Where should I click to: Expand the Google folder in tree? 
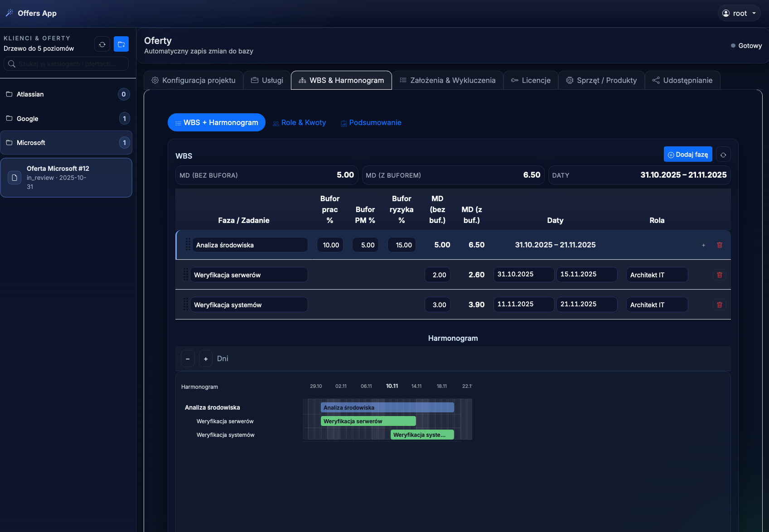pyautogui.click(x=28, y=119)
